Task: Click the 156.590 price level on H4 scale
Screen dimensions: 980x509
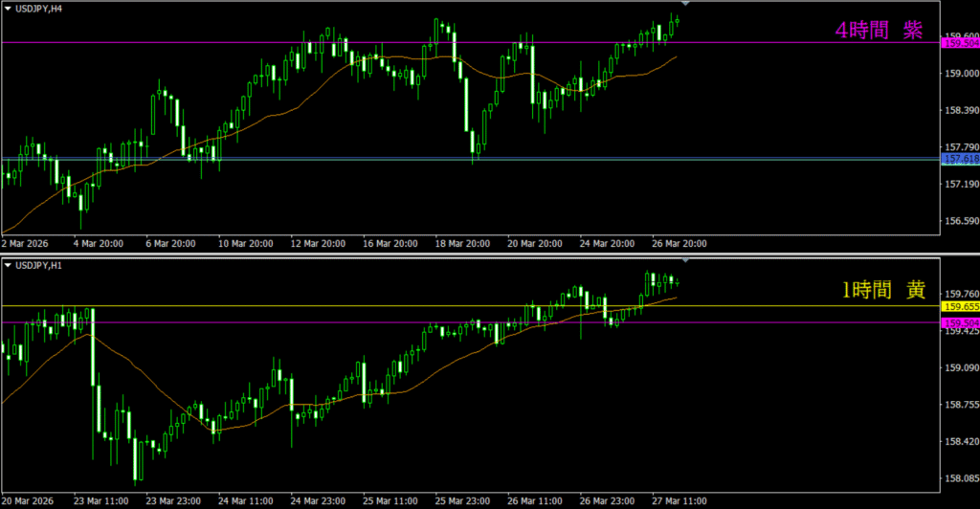Action: (x=959, y=221)
